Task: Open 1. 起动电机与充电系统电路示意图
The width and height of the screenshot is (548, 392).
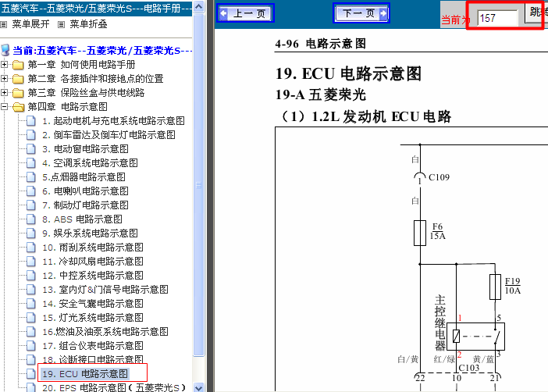Action: pos(114,121)
